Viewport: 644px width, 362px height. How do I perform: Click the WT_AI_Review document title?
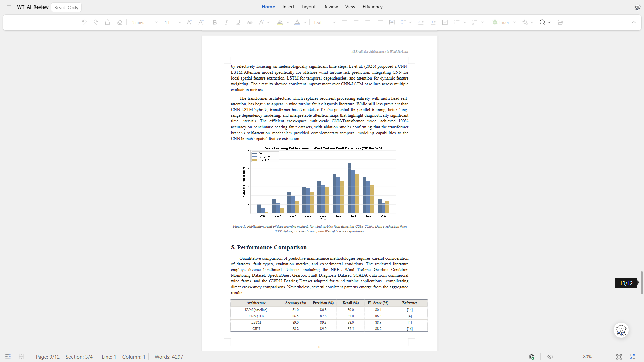point(33,7)
